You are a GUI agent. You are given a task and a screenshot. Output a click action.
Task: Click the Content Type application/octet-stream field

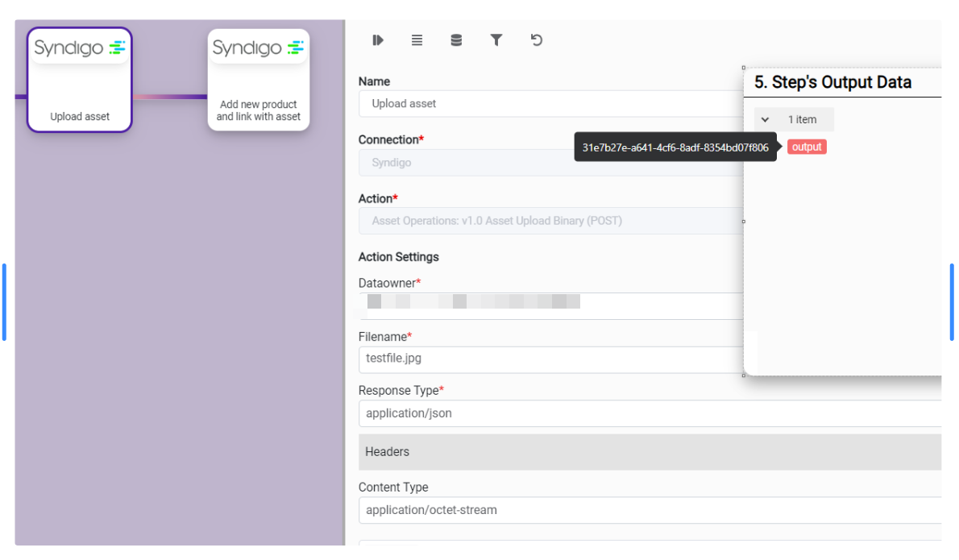(x=649, y=510)
